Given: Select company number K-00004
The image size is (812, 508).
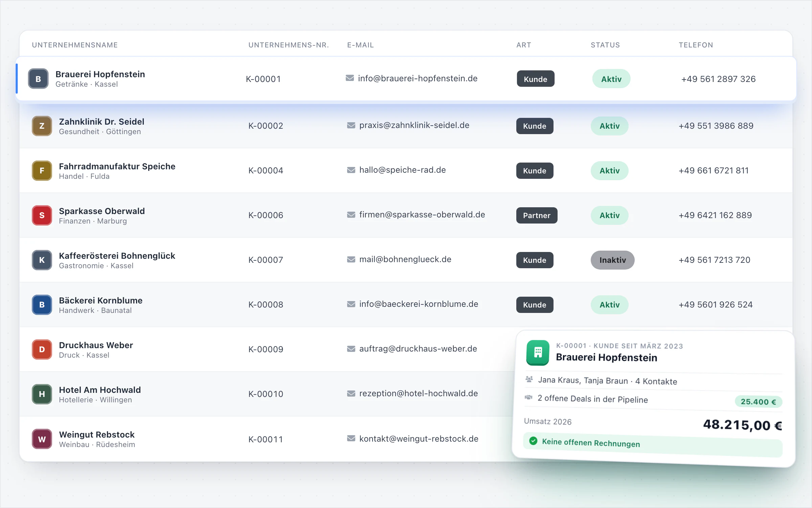Looking at the screenshot, I should [266, 170].
